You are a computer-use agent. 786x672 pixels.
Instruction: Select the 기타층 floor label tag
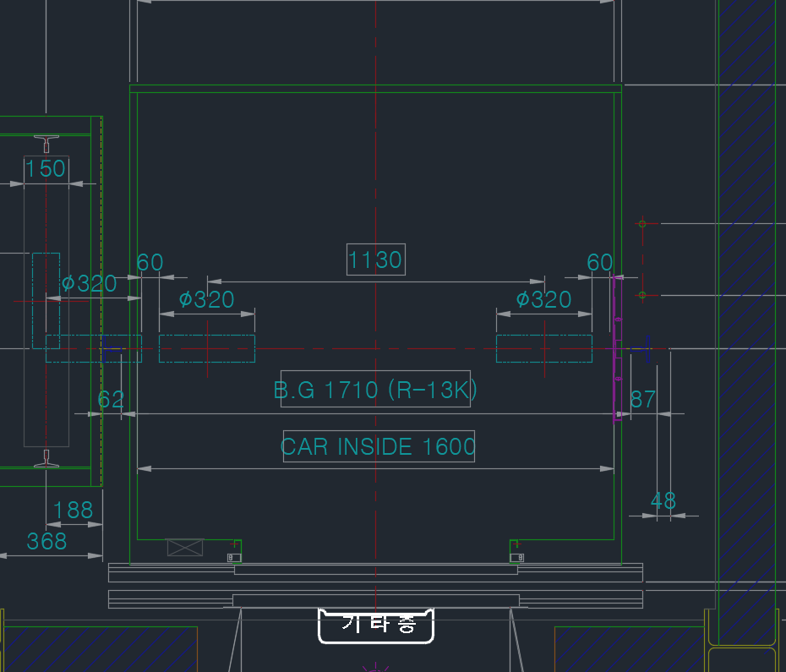point(376,626)
